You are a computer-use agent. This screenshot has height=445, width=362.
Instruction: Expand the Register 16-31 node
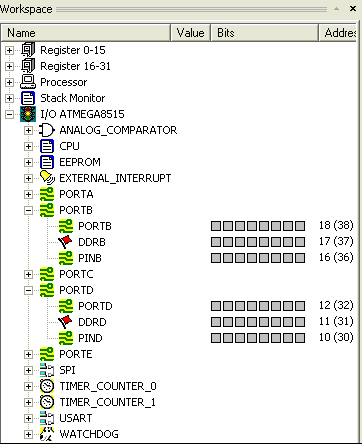pos(9,66)
